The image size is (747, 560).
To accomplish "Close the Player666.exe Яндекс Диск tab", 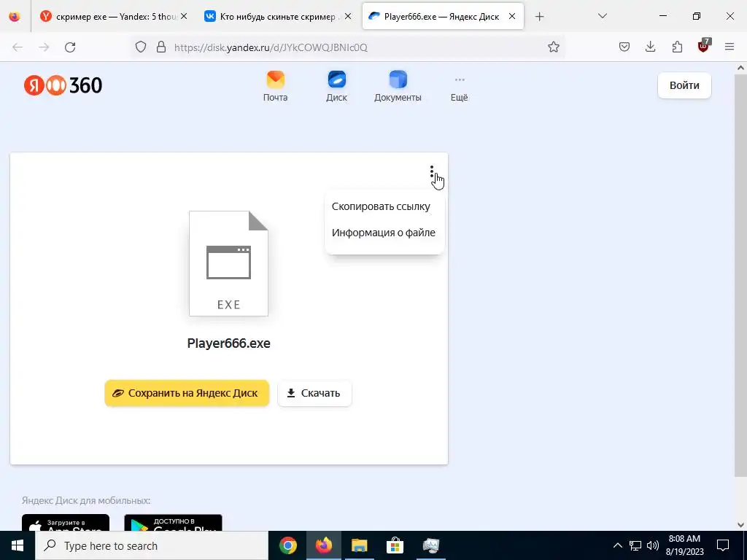I will [512, 16].
